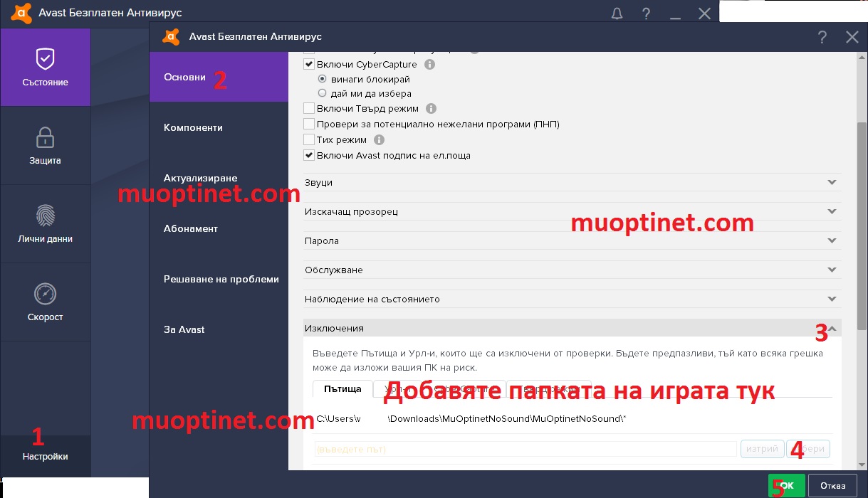Open the Актуализиране settings category
The width and height of the screenshot is (868, 498).
pyautogui.click(x=219, y=178)
